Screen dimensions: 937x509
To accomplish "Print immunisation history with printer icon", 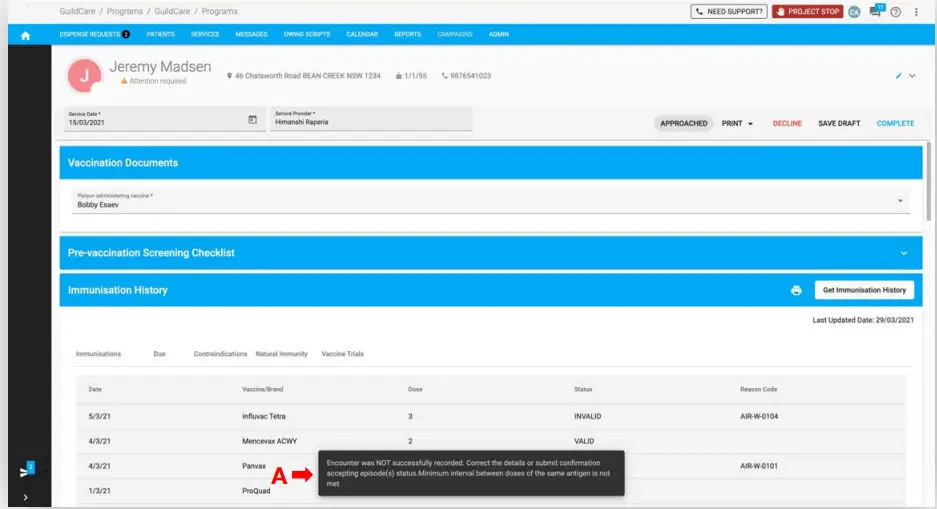I will [796, 290].
